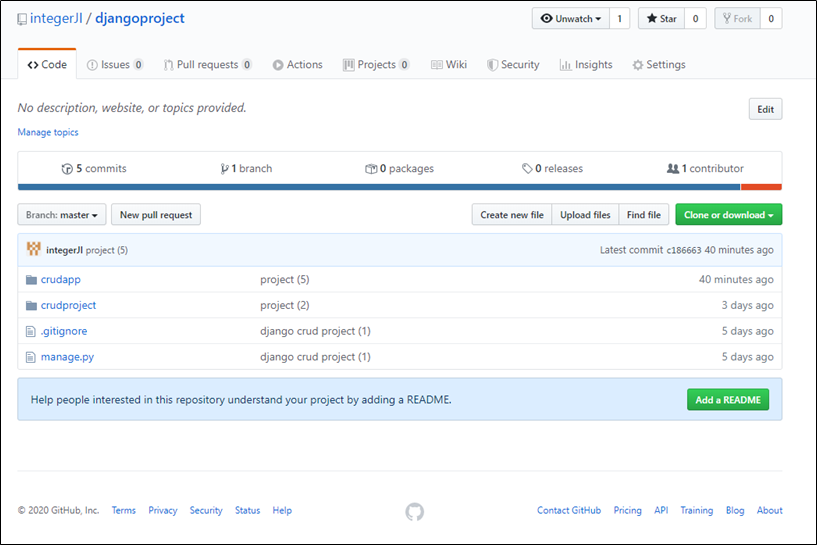Click the board icon of the Projects tab

tap(349, 65)
